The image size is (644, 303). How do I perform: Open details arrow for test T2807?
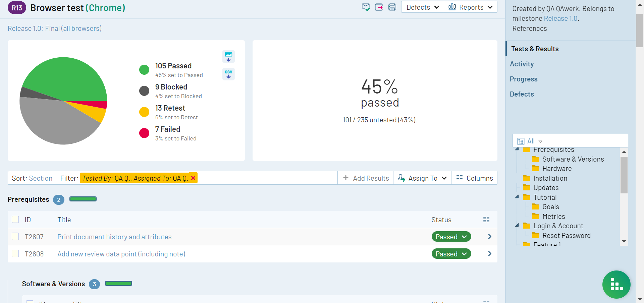tap(490, 237)
